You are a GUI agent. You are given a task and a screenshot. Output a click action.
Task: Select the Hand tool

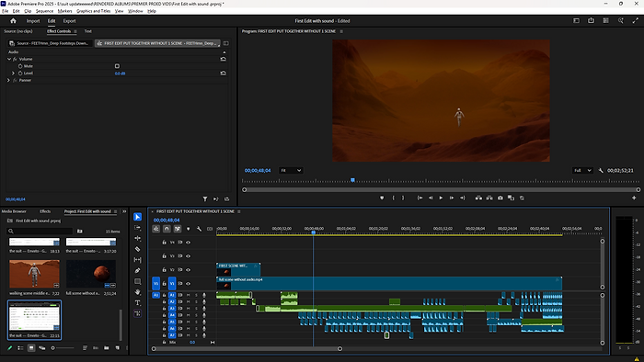[138, 292]
